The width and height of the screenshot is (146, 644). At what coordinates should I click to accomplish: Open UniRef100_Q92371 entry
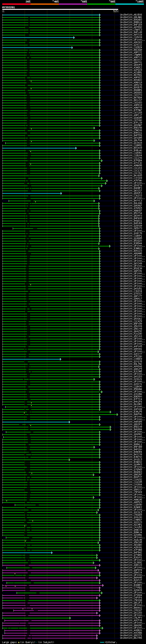pos(131,635)
